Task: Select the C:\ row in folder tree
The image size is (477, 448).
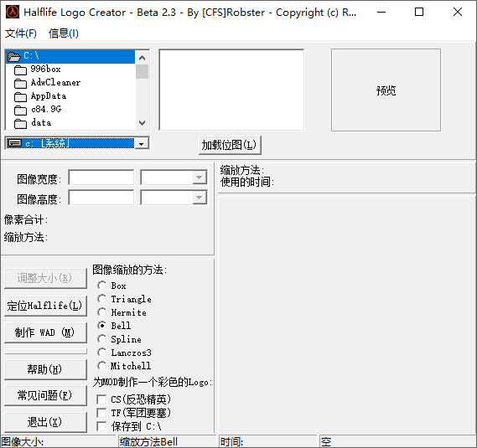Action: (70, 57)
